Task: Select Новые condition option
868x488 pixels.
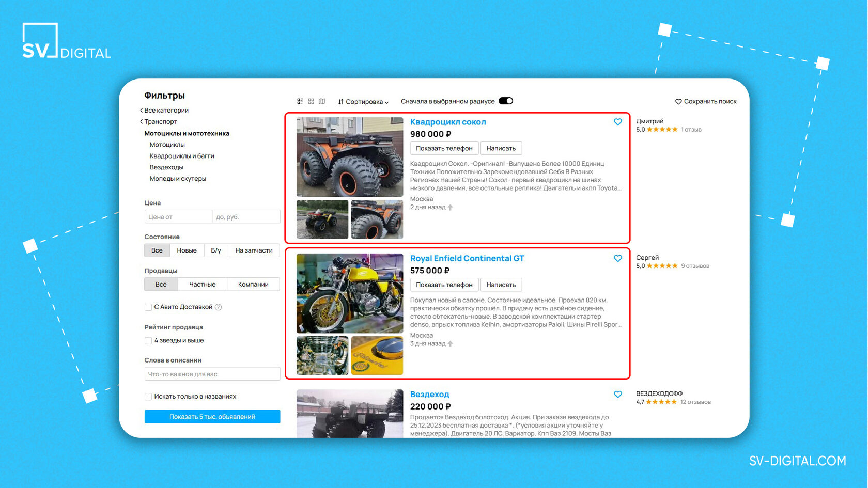Action: tap(187, 250)
